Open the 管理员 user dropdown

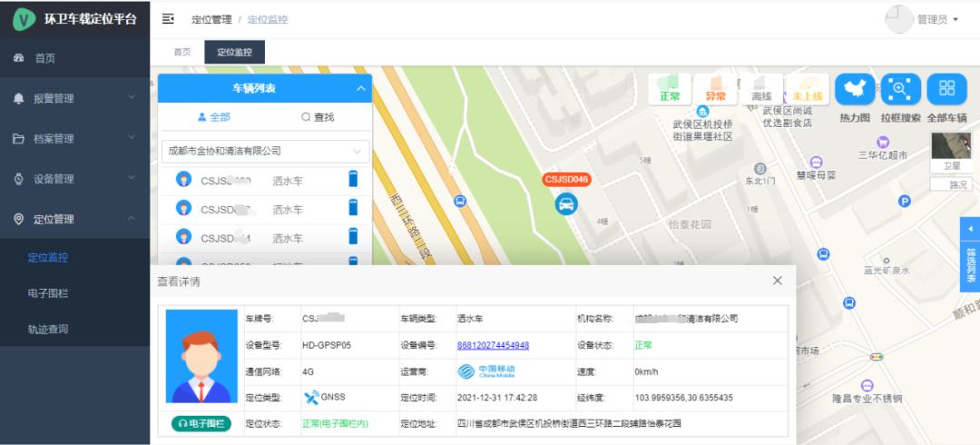pos(937,19)
